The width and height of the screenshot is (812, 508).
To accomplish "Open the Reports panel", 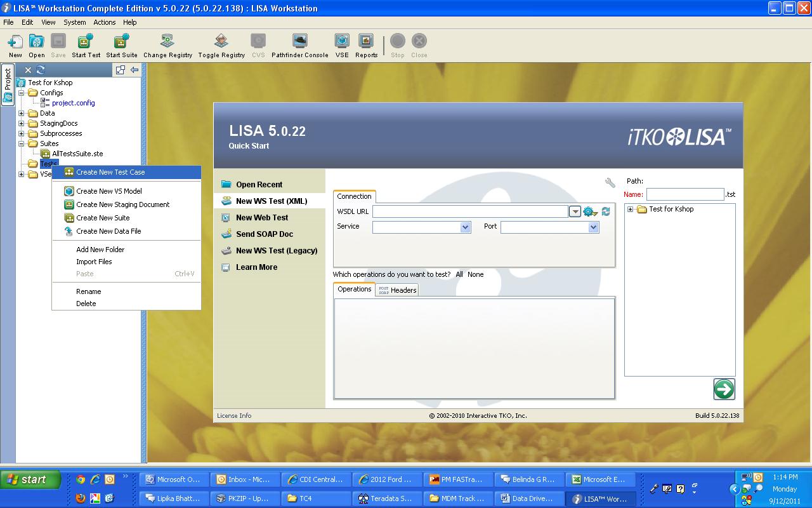I will coord(366,41).
